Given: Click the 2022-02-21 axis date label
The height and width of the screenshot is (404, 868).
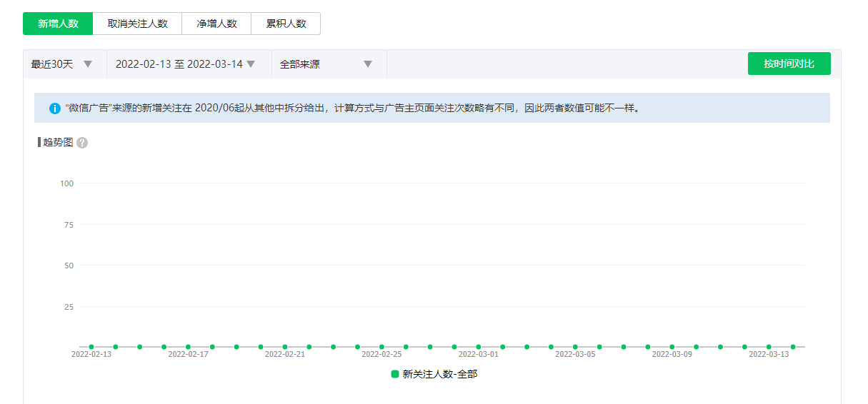Looking at the screenshot, I should click(284, 354).
